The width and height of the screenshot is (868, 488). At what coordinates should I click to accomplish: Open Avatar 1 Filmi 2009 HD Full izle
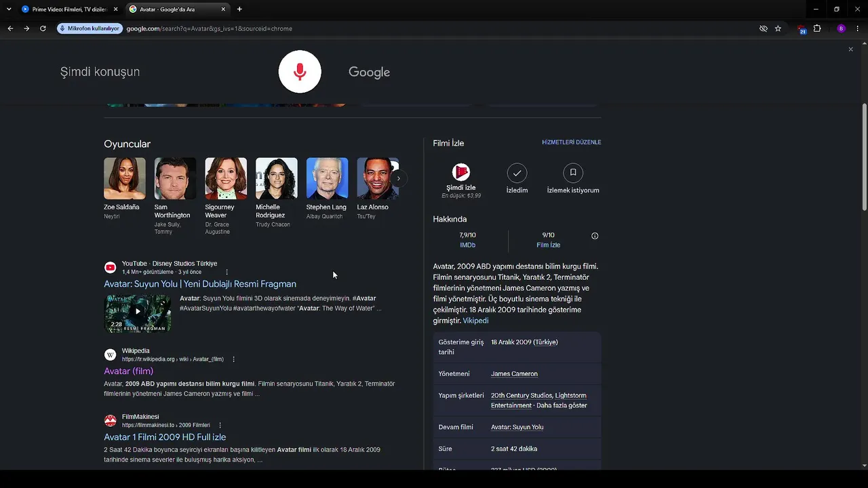(x=165, y=437)
